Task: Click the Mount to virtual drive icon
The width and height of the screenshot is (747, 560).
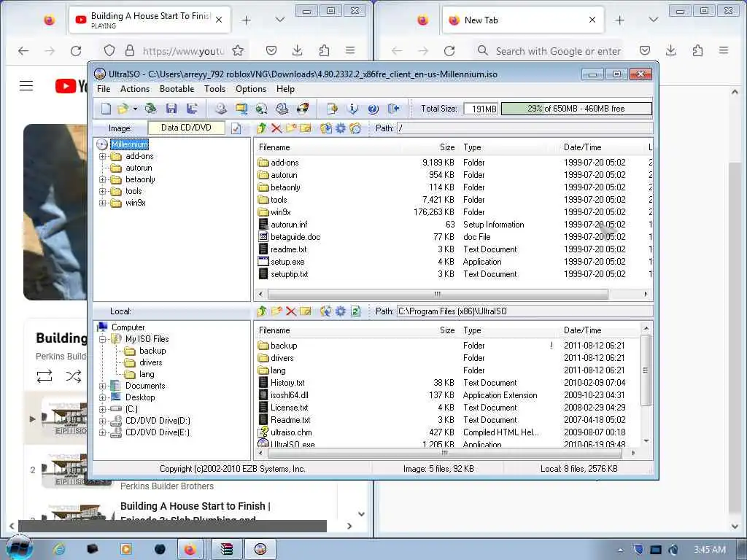Action: pos(282,109)
